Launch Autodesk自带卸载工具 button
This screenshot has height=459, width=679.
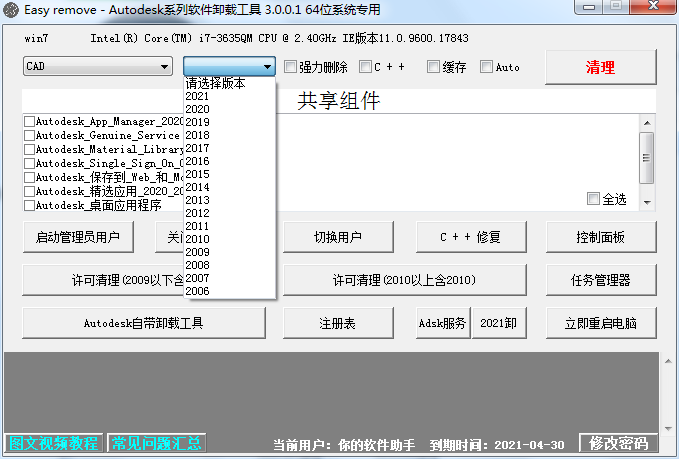coord(144,323)
